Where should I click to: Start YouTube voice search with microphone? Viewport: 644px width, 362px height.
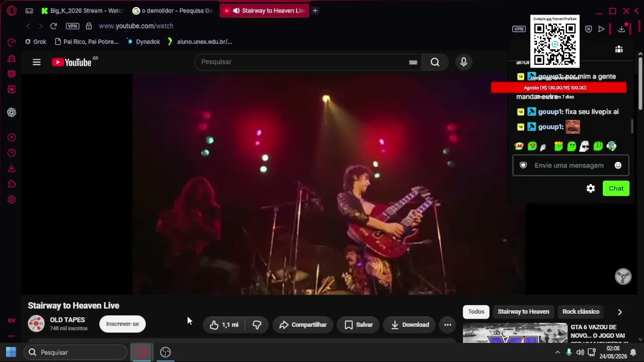pyautogui.click(x=464, y=62)
